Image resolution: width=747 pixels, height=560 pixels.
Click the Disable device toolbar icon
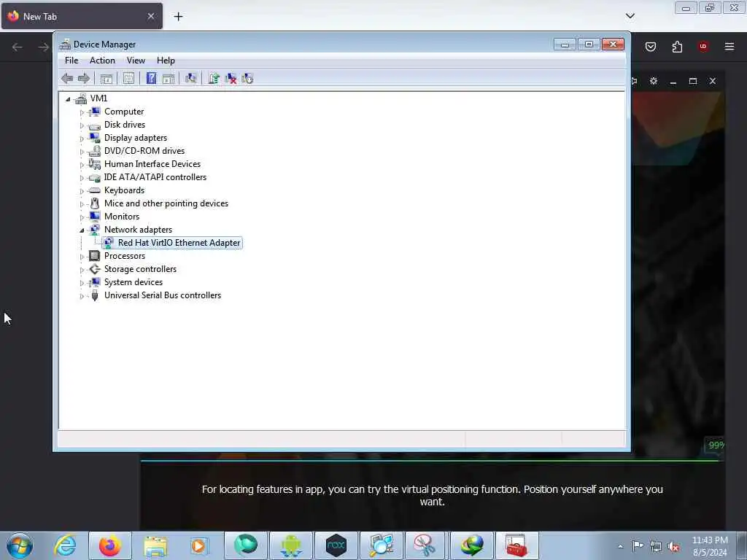(x=247, y=79)
